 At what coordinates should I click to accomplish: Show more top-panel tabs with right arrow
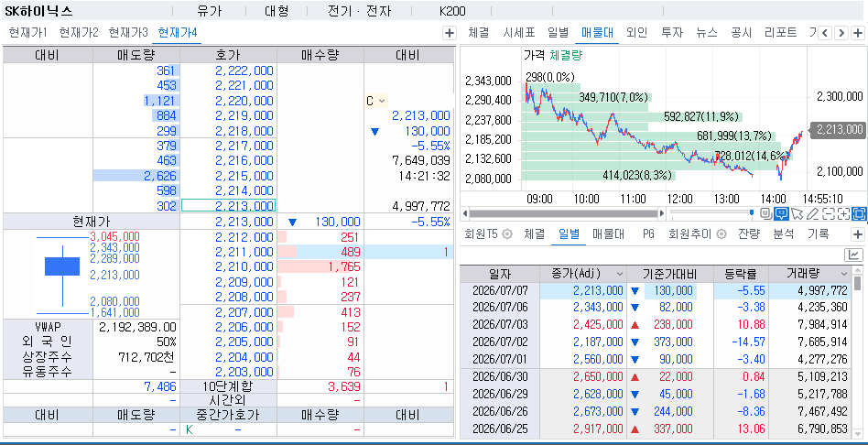click(841, 33)
